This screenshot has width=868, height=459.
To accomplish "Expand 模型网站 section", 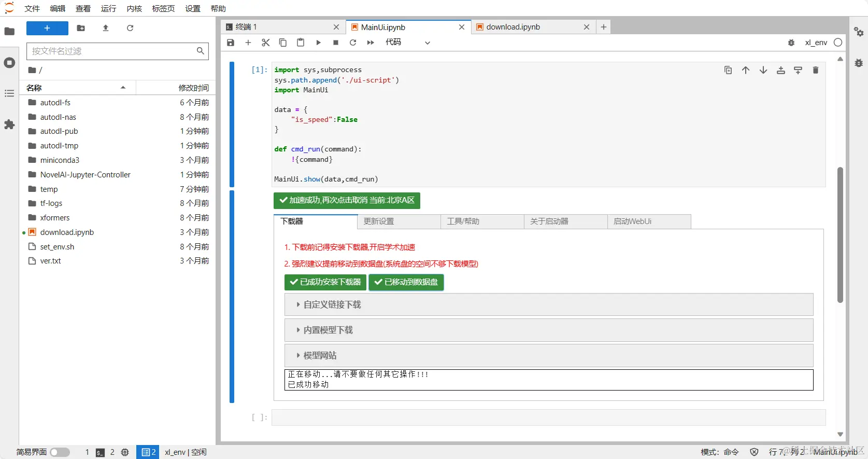I will [x=549, y=355].
